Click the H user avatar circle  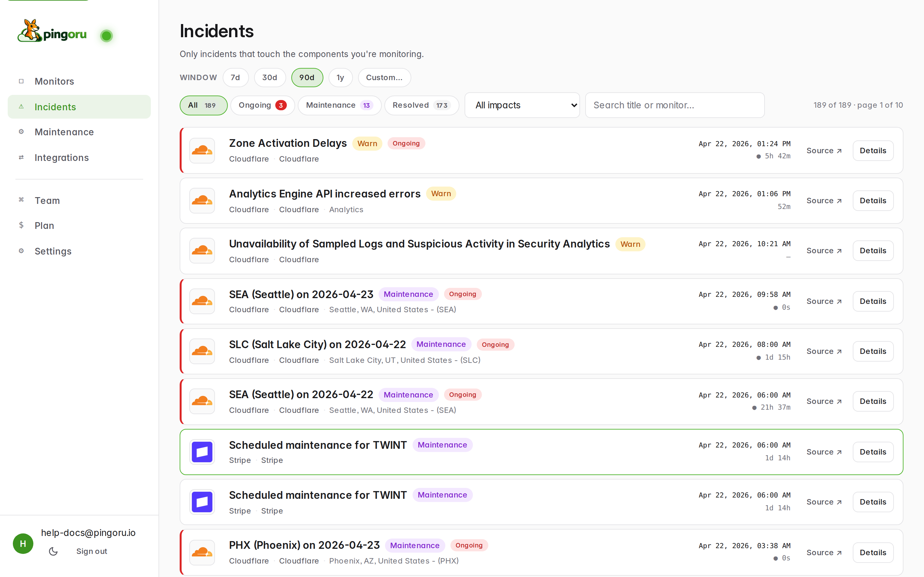click(23, 543)
